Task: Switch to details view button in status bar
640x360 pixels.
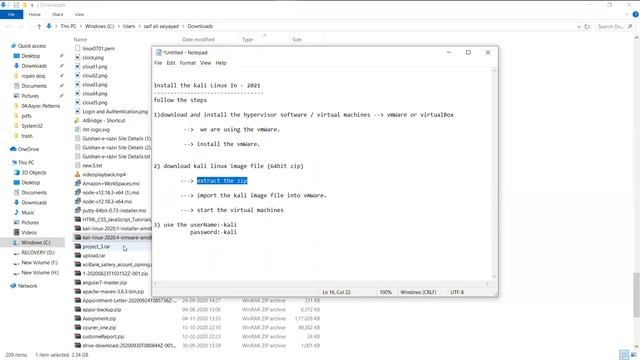Action: click(x=624, y=355)
